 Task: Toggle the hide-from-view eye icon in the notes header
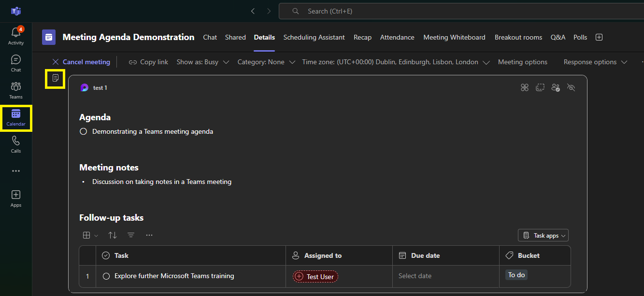coord(571,87)
